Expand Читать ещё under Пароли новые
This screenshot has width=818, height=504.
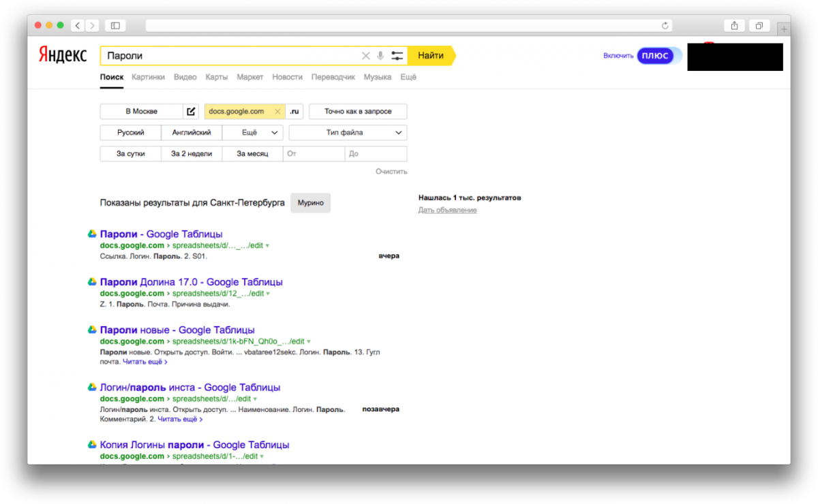point(145,362)
